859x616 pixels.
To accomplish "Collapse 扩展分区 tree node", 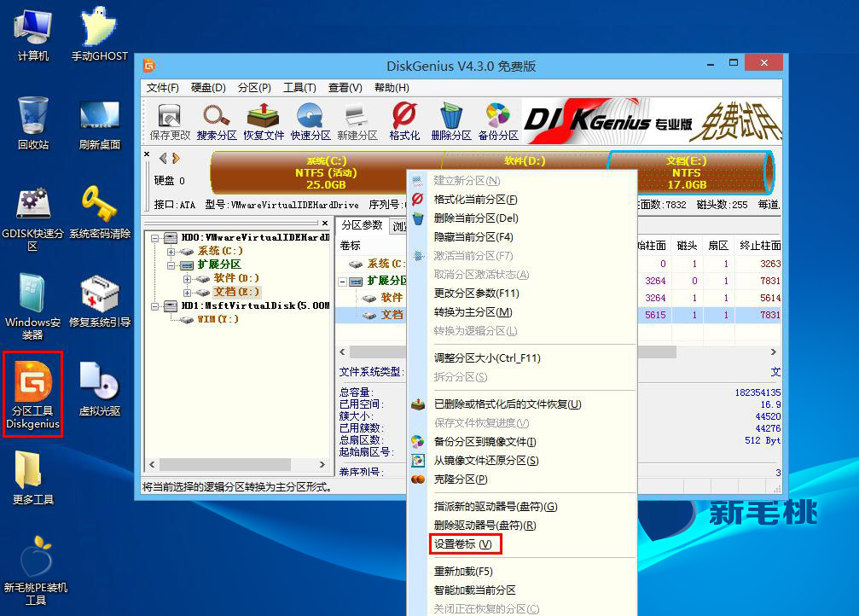I will [171, 265].
